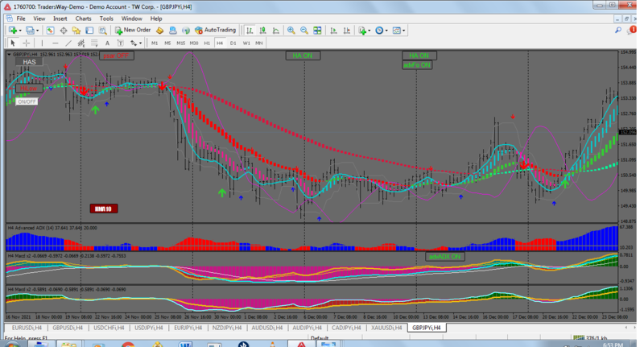Click the HA ON label on chart
Viewport: 644px width, 347px height.
click(x=303, y=56)
